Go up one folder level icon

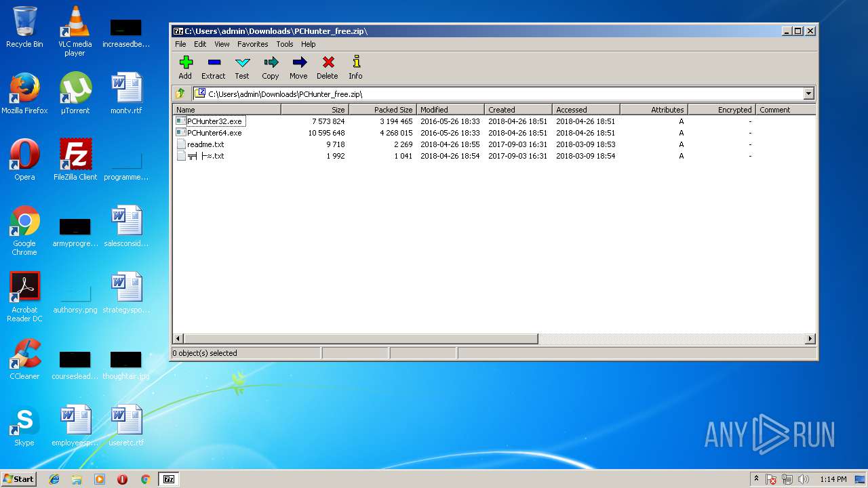click(x=180, y=94)
